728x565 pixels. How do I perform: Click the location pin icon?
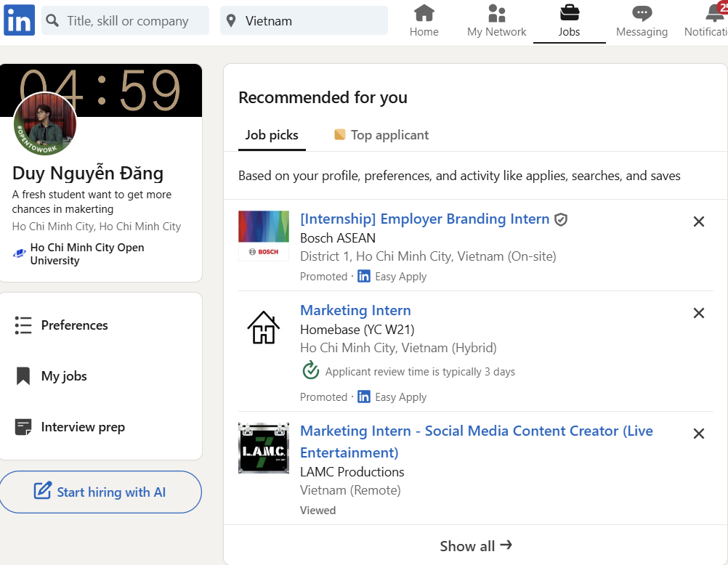(x=231, y=20)
